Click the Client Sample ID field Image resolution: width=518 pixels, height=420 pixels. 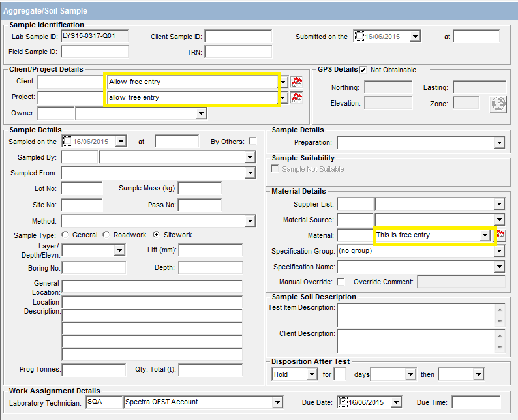[238, 37]
